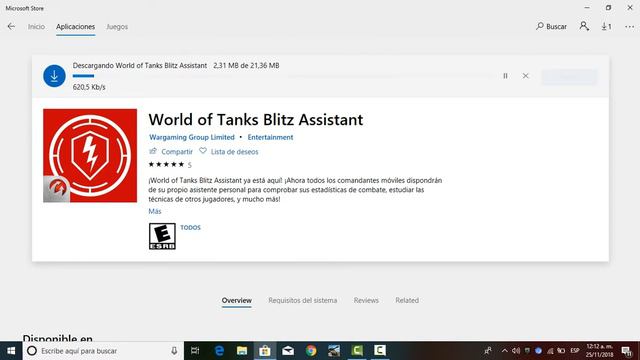The height and width of the screenshot is (360, 640).
Task: Click Compartir to share the app
Action: [171, 152]
